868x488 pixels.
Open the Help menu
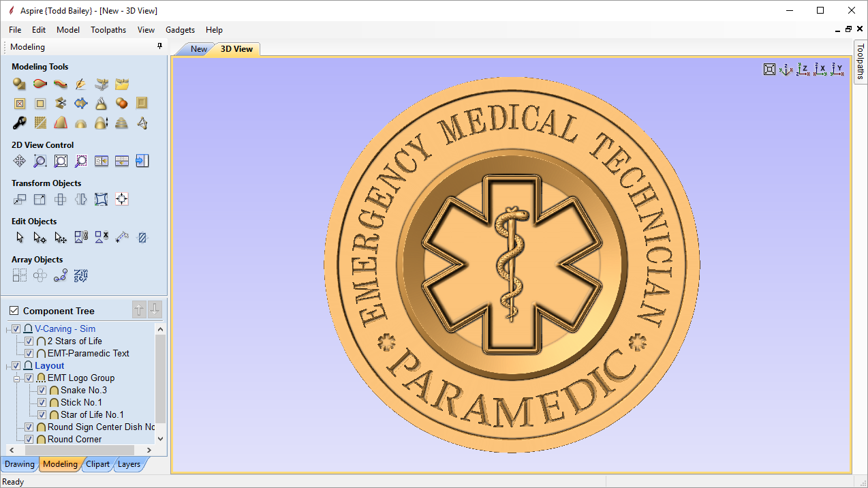tap(214, 30)
